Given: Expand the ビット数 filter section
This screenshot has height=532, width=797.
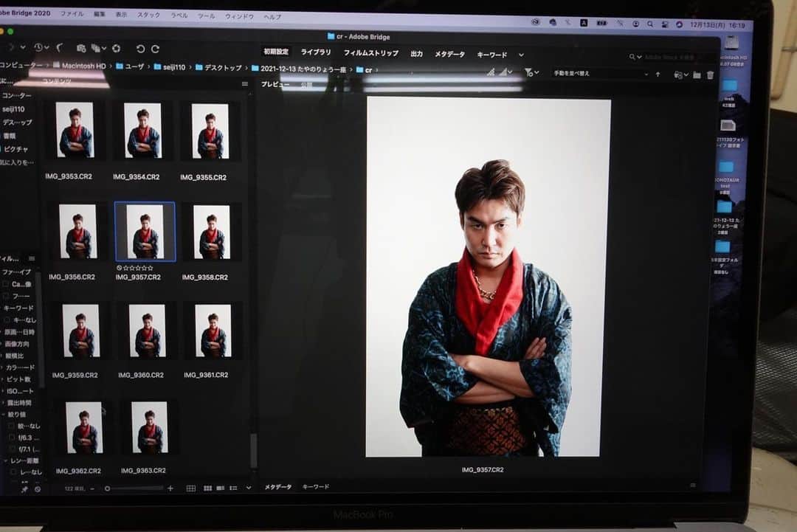Looking at the screenshot, I should (x=2, y=379).
